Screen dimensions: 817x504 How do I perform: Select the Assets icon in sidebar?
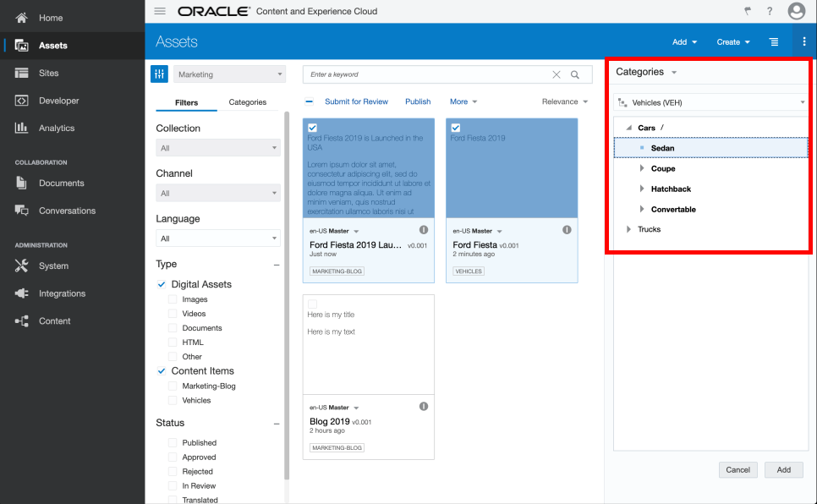21,46
